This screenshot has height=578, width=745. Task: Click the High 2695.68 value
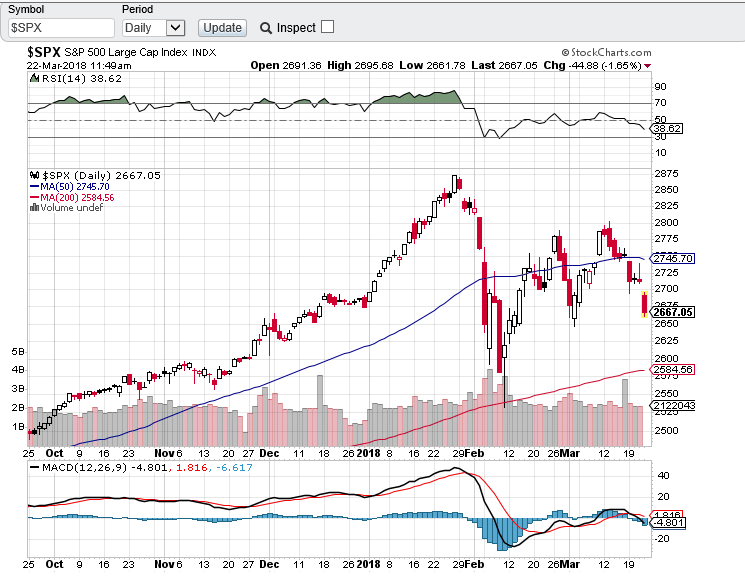pos(360,66)
